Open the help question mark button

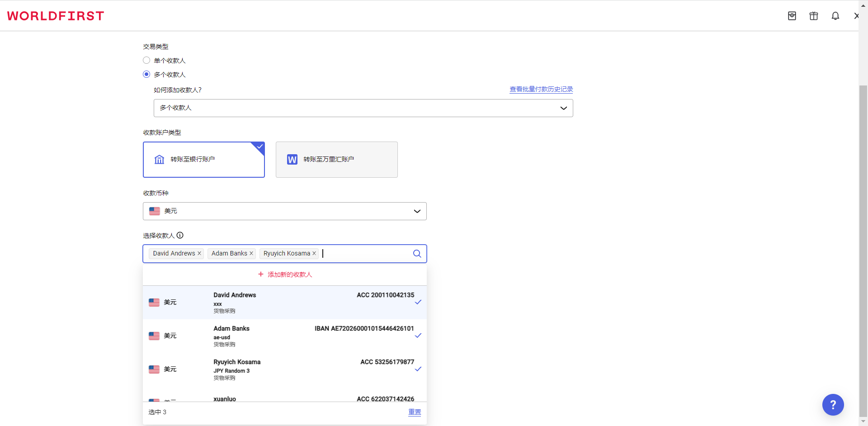(833, 405)
